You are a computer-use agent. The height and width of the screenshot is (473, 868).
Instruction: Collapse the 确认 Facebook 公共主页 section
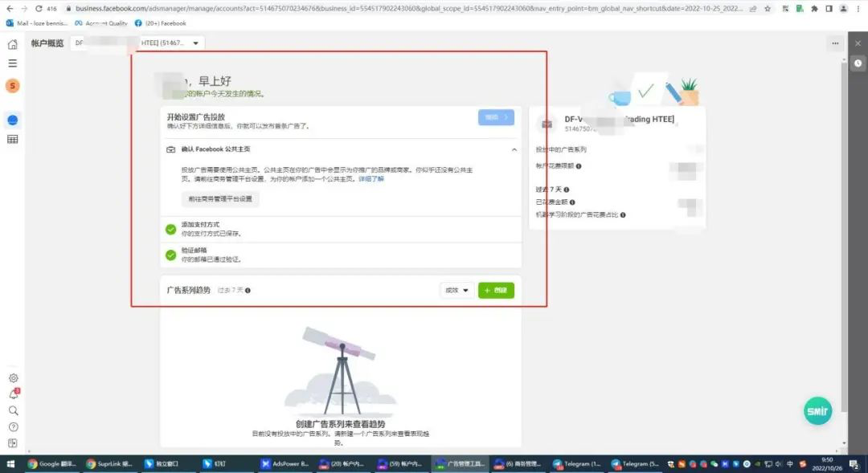(x=514, y=149)
